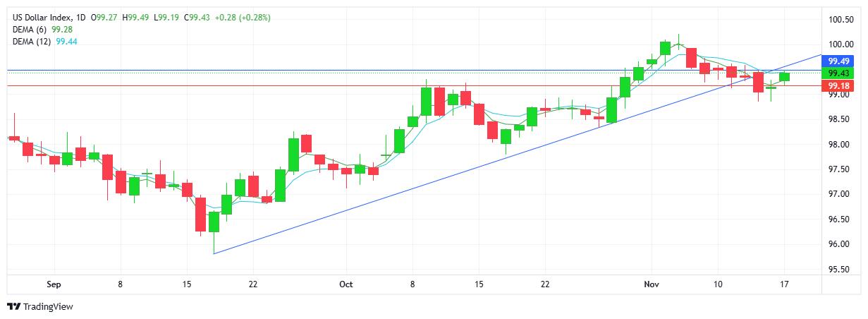This screenshot has height=319, width=868.
Task: Click the Oct label on time axis
Action: [x=346, y=284]
